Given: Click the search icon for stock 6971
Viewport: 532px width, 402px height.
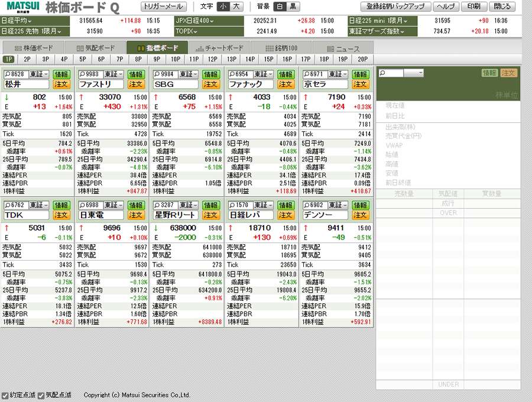Looking at the screenshot, I should click(306, 74).
